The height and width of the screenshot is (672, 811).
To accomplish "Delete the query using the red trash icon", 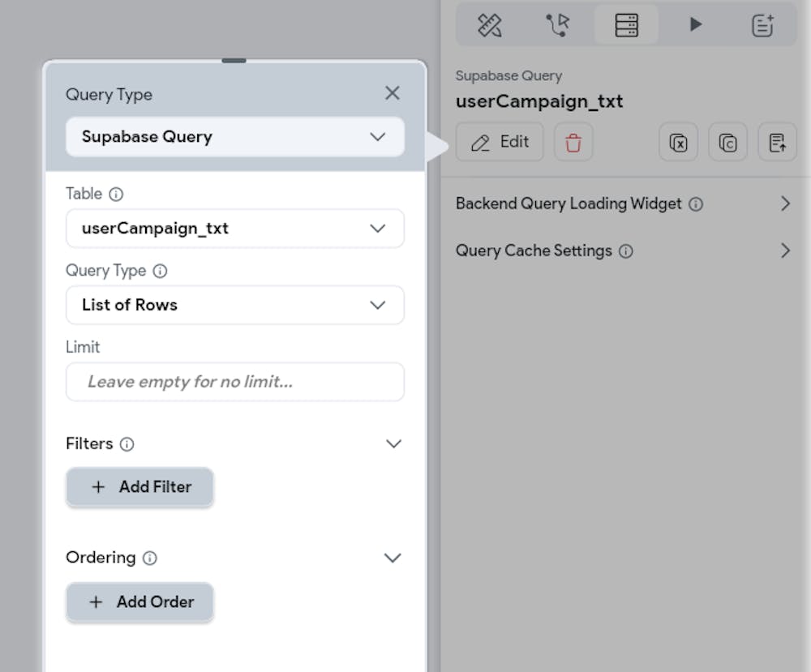I will pos(573,142).
